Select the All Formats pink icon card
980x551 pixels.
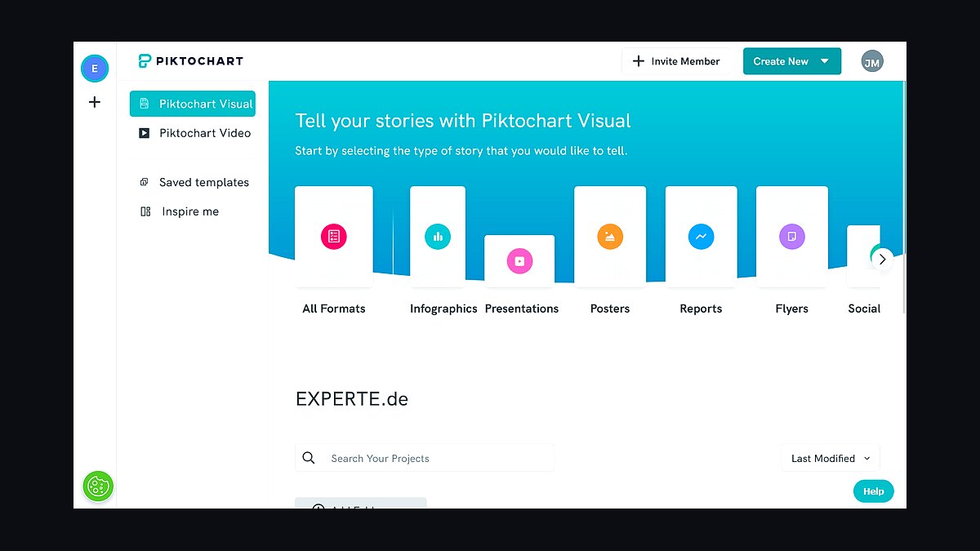(x=334, y=237)
